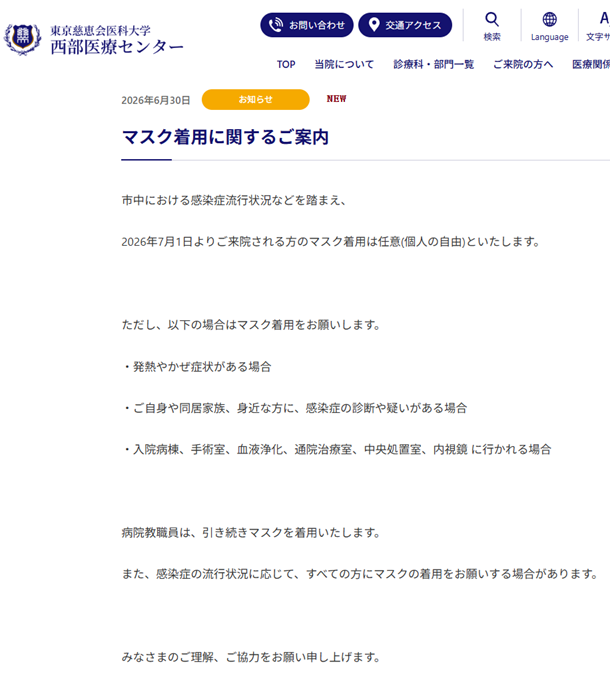Click the line ただし、以下の場合はマスク着用をお願いします
The width and height of the screenshot is (610, 676).
click(x=251, y=325)
